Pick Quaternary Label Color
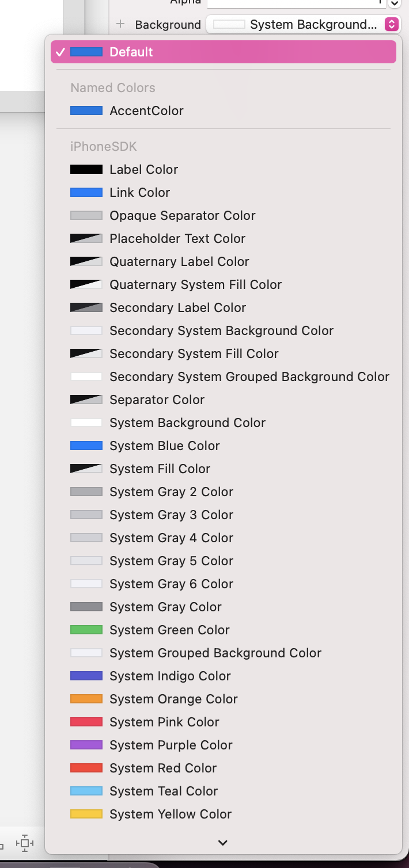Image resolution: width=409 pixels, height=868 pixels. coord(224,261)
